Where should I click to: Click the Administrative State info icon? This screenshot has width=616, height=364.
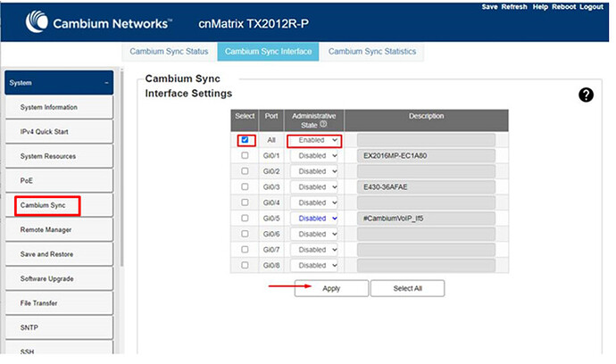point(323,124)
